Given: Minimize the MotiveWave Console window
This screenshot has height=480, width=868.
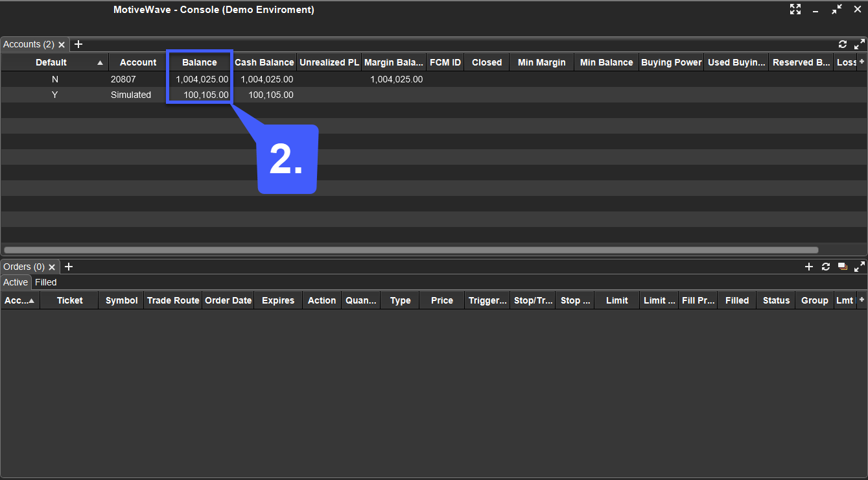Looking at the screenshot, I should [x=815, y=11].
